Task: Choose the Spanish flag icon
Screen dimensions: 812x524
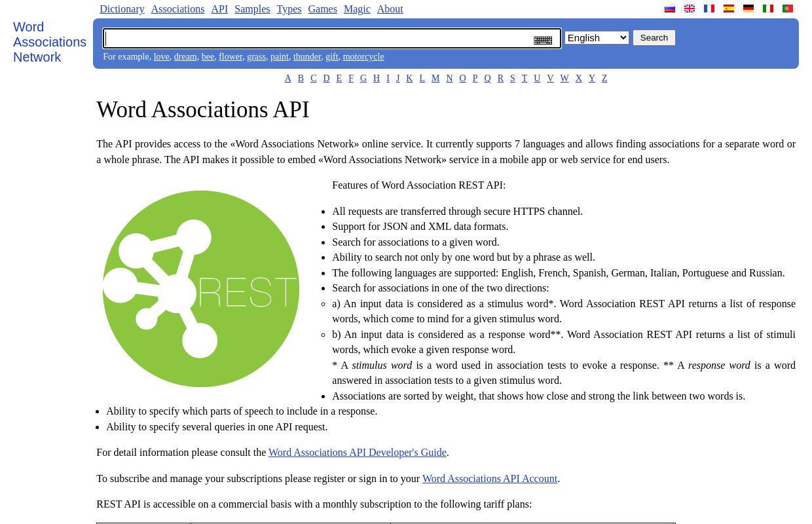Action: pos(729,9)
